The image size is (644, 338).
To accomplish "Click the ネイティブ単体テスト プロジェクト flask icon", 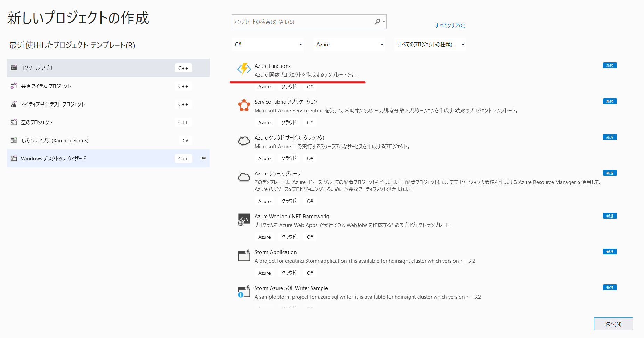I will (14, 104).
